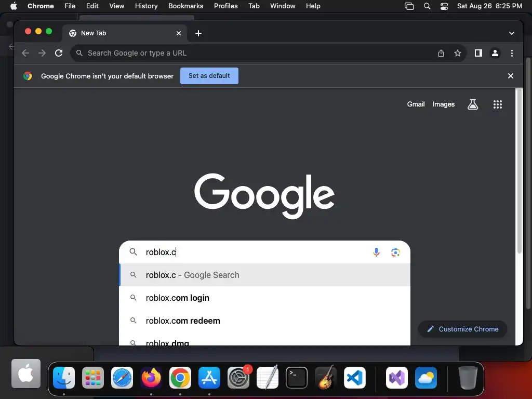Image resolution: width=532 pixels, height=399 pixels.
Task: Open the weather cloud app in Dock
Action: click(426, 378)
